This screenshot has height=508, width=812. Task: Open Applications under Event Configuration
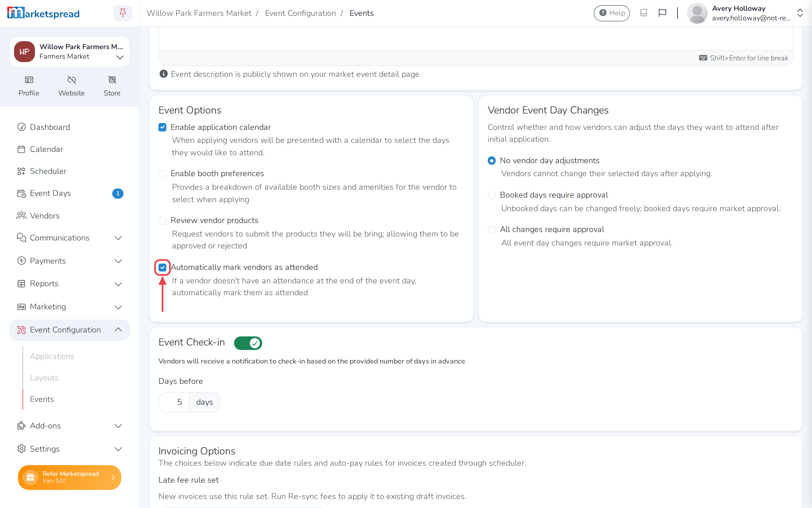pyautogui.click(x=52, y=356)
